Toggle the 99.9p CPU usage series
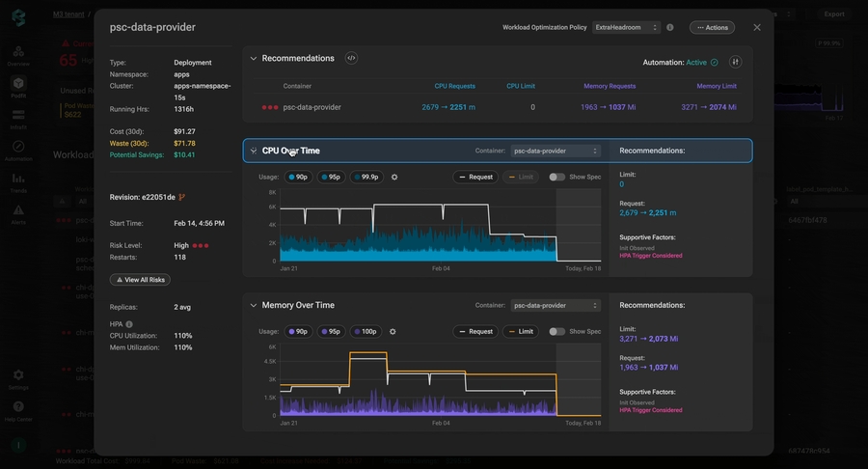The height and width of the screenshot is (469, 868). point(366,178)
